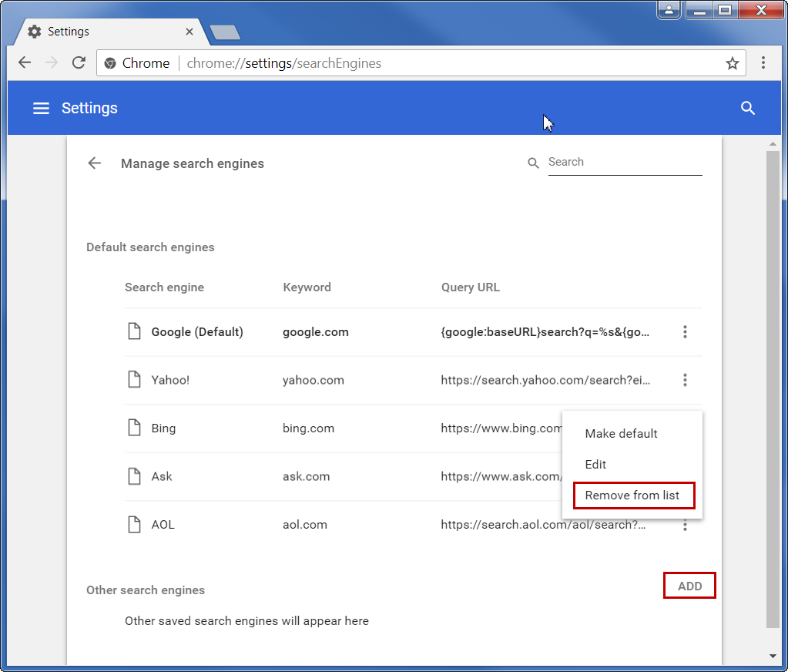Image resolution: width=788 pixels, height=672 pixels.
Task: Click the browser back arrow button
Action: (x=25, y=63)
